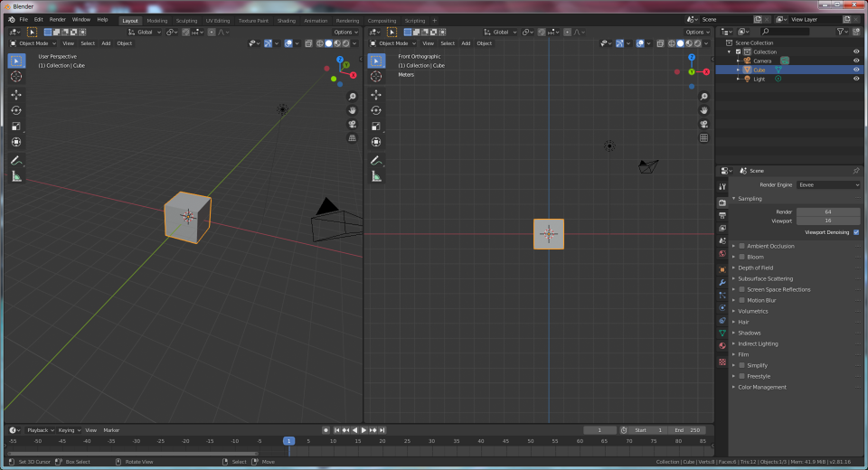The width and height of the screenshot is (868, 470).
Task: Click the Render samples value field
Action: pos(827,211)
